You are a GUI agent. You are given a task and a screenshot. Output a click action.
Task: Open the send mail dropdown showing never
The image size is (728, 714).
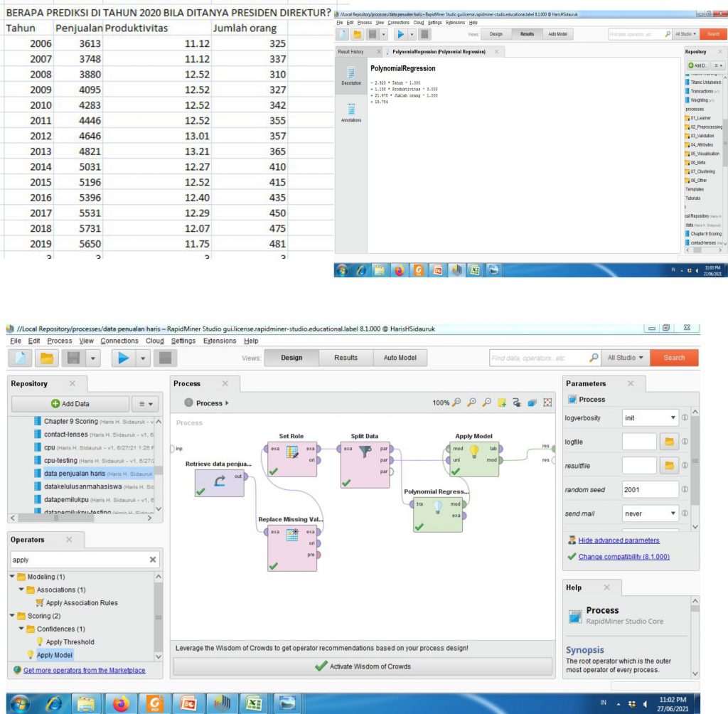point(650,513)
